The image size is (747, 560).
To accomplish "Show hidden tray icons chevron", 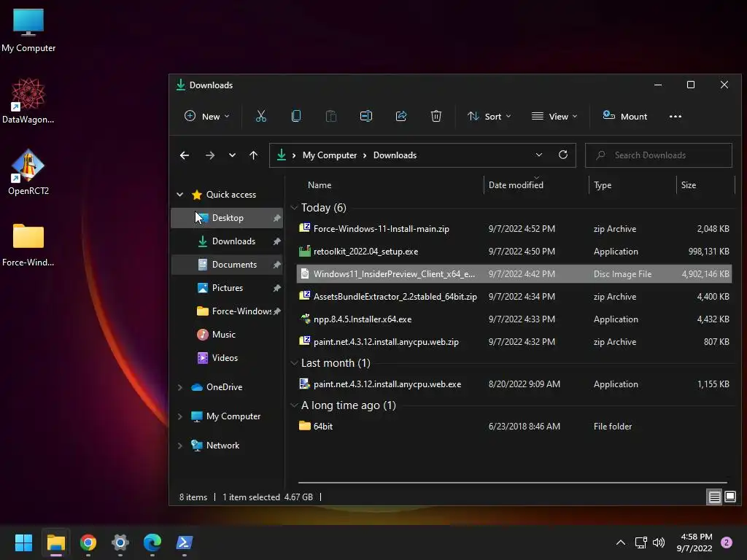I will click(621, 542).
